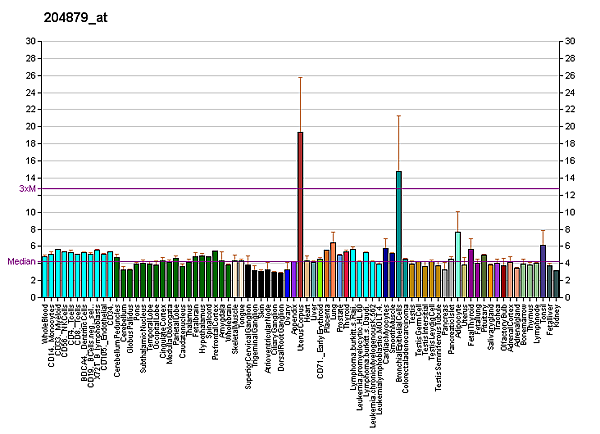Select the orange Placenta bar
Screen dimensions: 600x434
tap(333, 270)
